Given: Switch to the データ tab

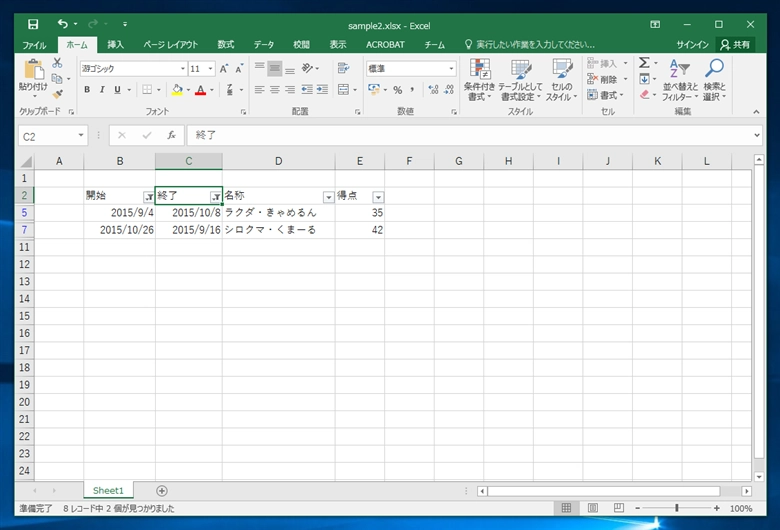Looking at the screenshot, I should click(264, 45).
